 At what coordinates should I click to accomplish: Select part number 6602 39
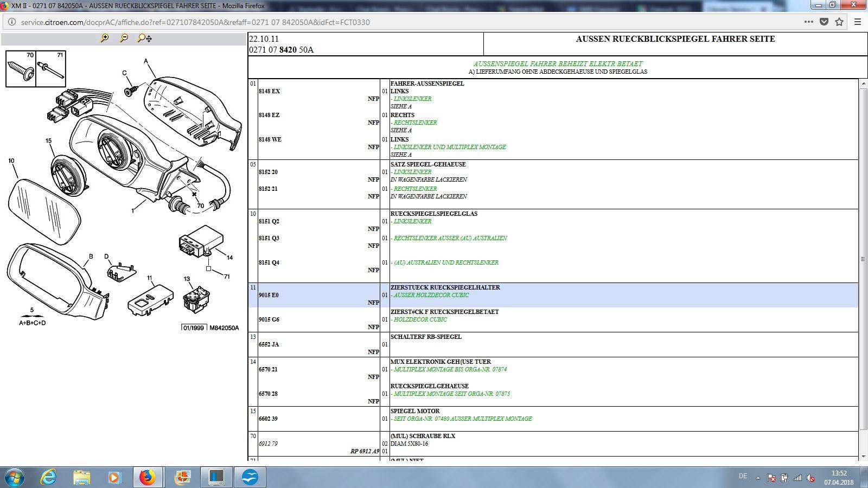[x=268, y=419]
